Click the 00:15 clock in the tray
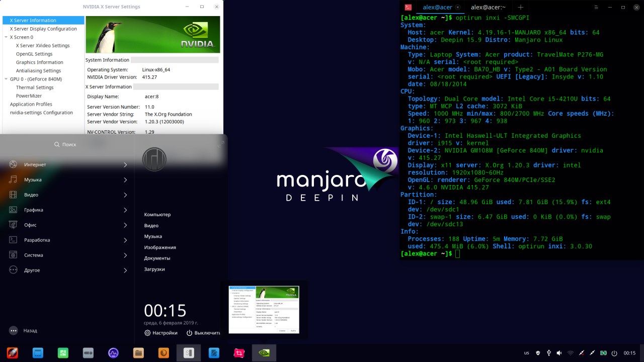This screenshot has height=362, width=644. click(x=629, y=353)
